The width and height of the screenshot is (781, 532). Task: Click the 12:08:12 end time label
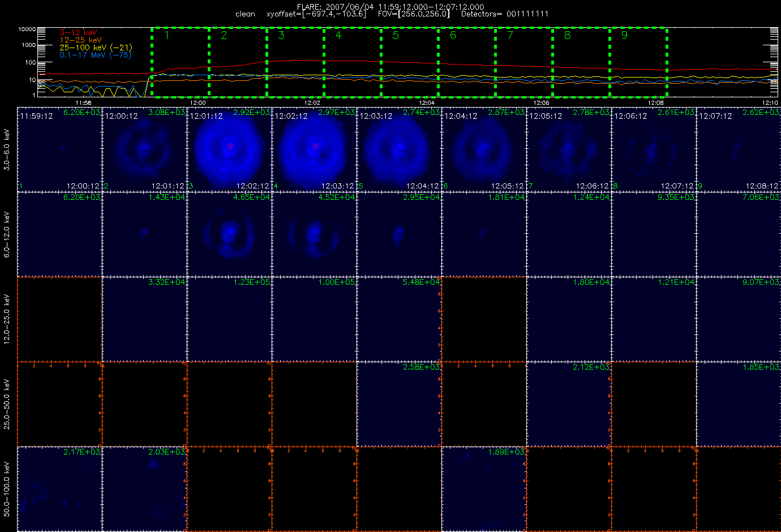point(762,186)
